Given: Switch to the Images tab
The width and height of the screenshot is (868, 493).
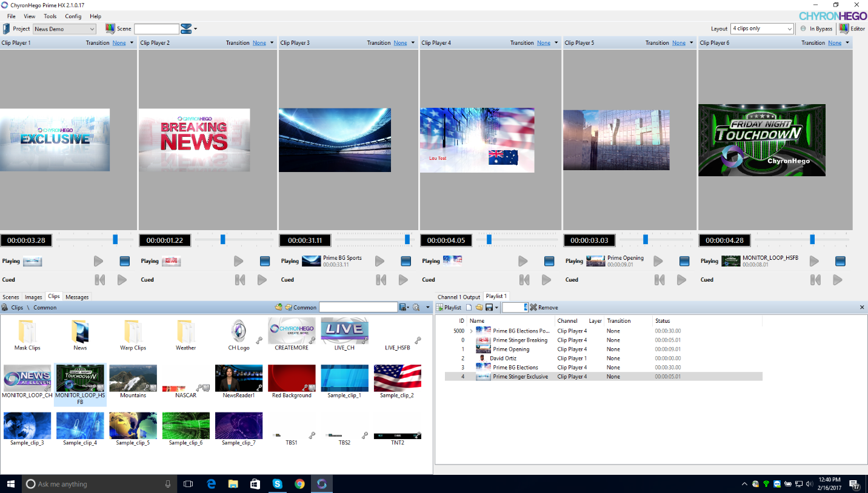Looking at the screenshot, I should tap(33, 297).
